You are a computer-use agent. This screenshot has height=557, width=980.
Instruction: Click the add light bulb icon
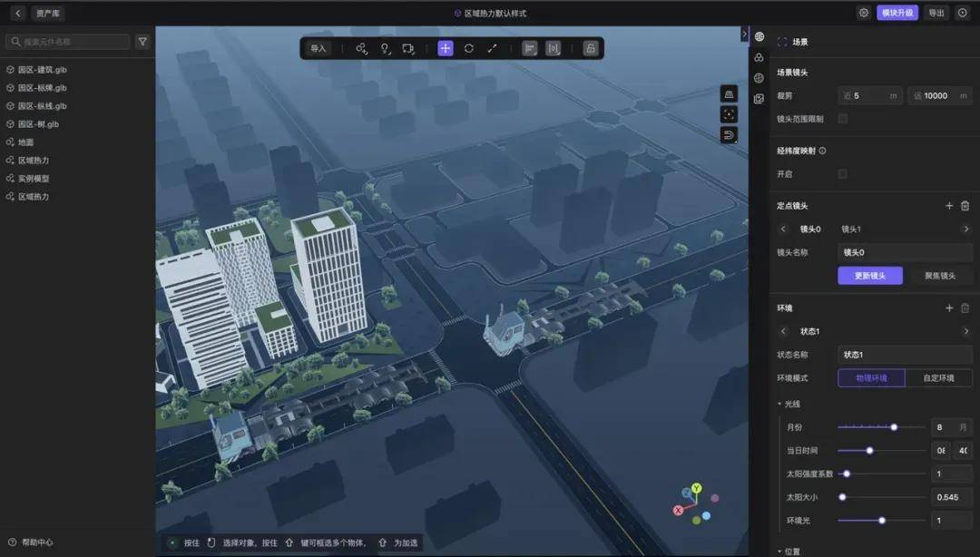click(385, 48)
